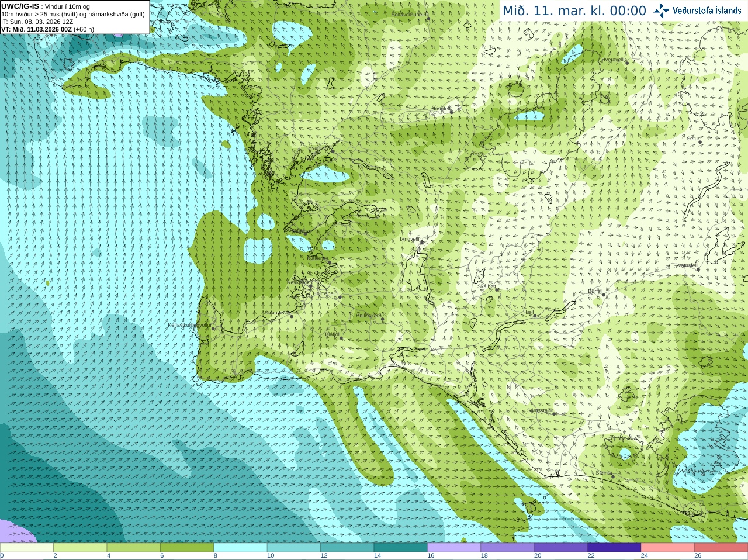The image size is (748, 560).
Task: Select the date header Mið. 11. mar. kl. 00:00
Action: coord(574,11)
